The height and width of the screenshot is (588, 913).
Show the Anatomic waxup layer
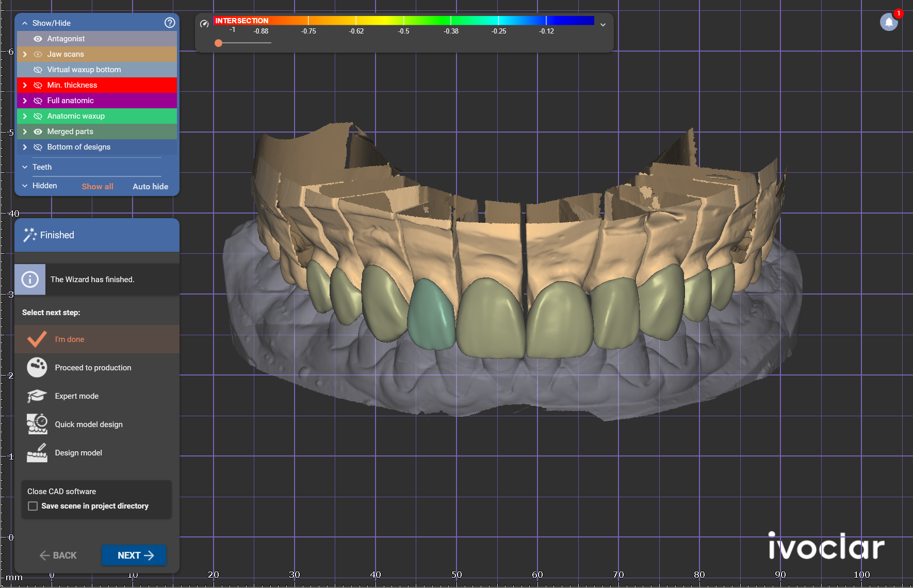38,116
